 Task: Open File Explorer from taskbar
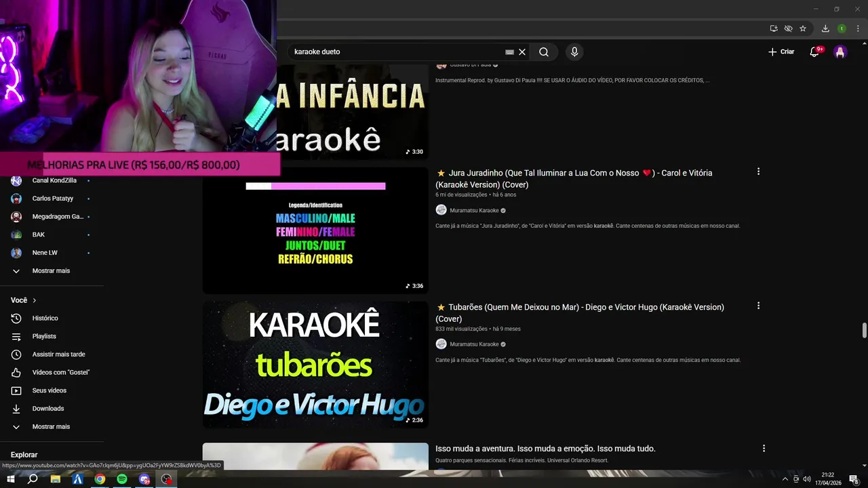click(x=55, y=479)
